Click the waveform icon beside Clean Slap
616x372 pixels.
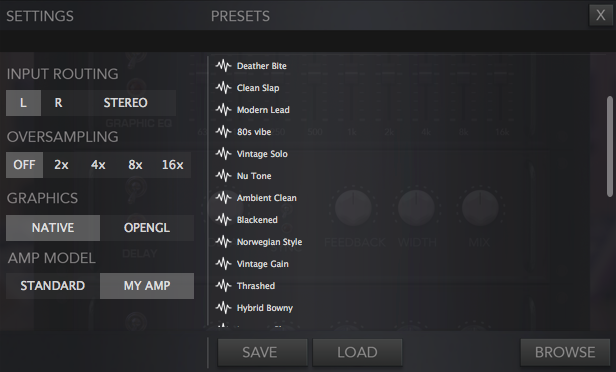point(224,88)
